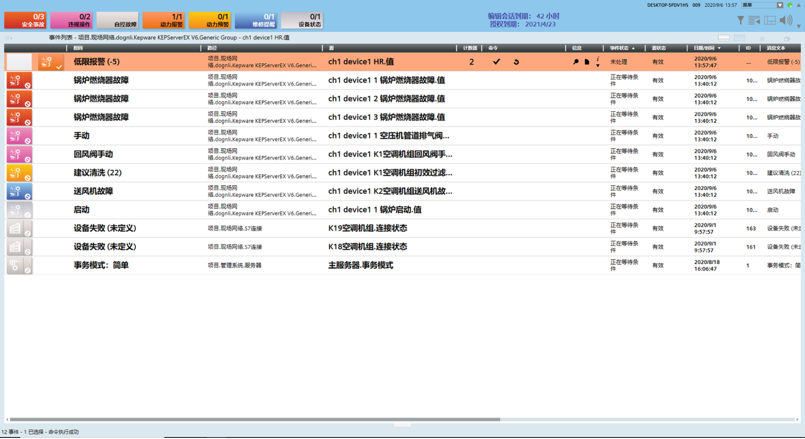Filter by yellow 动力预警 0/1 category
This screenshot has height=439, width=805.
[210, 21]
